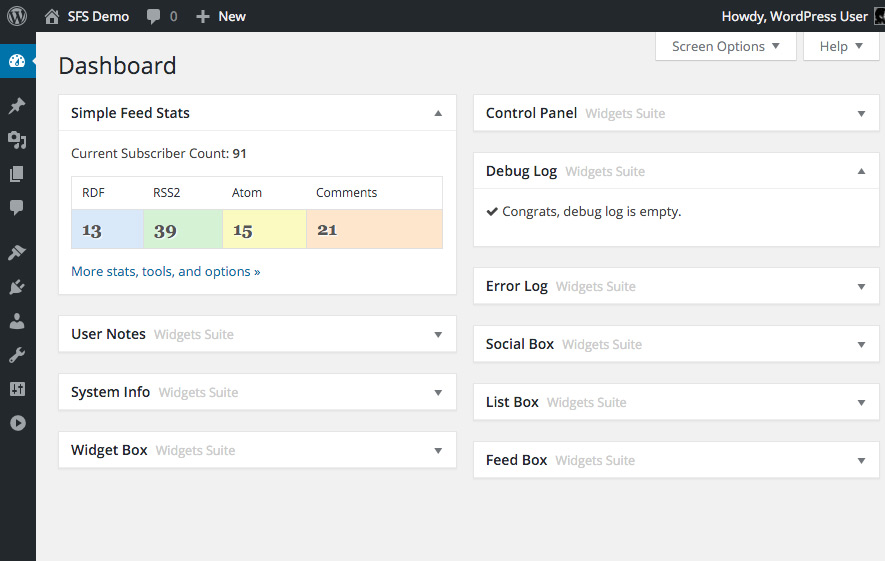885x561 pixels.
Task: Open the Appearance paintbrush sidebar icon
Action: pyautogui.click(x=17, y=253)
